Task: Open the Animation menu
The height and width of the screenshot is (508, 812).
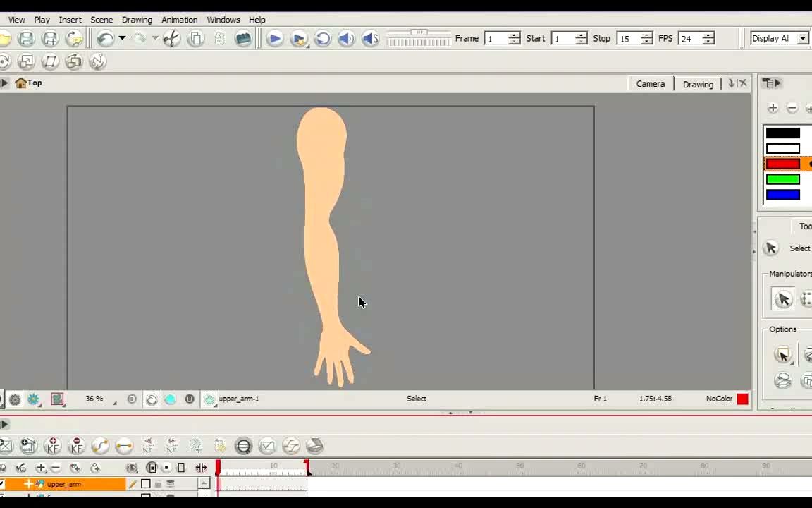Action: click(179, 19)
